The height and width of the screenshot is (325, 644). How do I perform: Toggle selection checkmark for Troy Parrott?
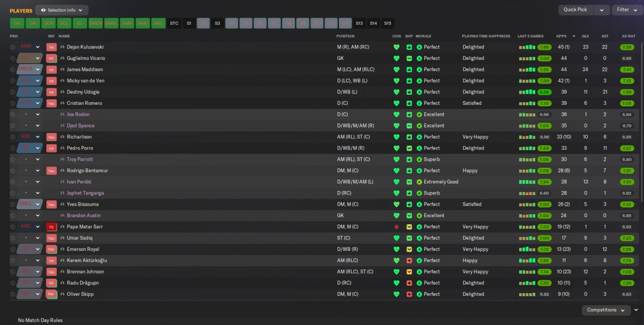(x=13, y=159)
